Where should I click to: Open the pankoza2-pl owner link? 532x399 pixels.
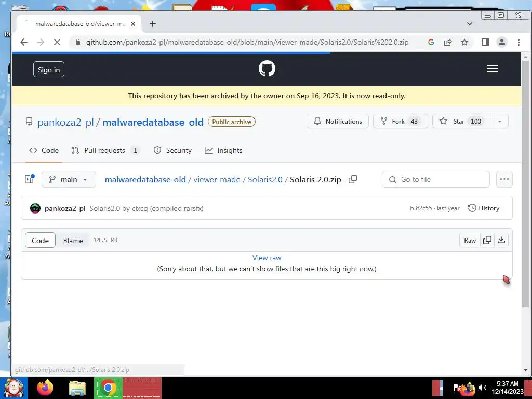(x=65, y=122)
